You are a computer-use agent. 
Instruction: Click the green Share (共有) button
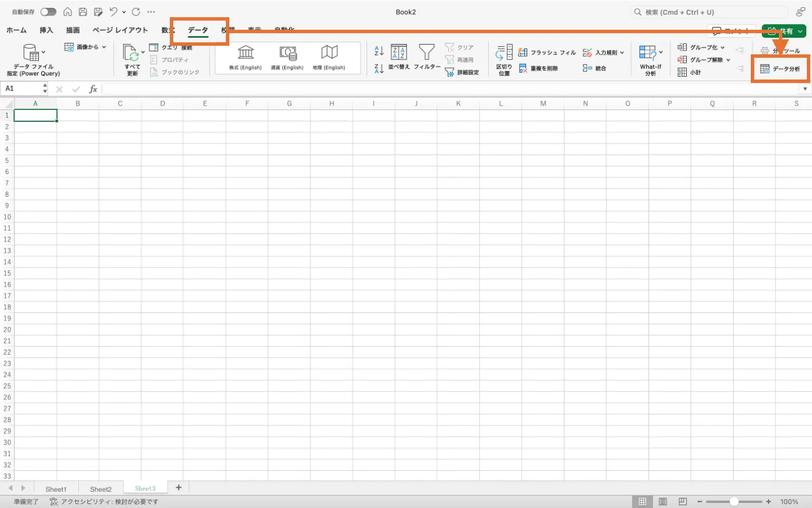(x=783, y=31)
